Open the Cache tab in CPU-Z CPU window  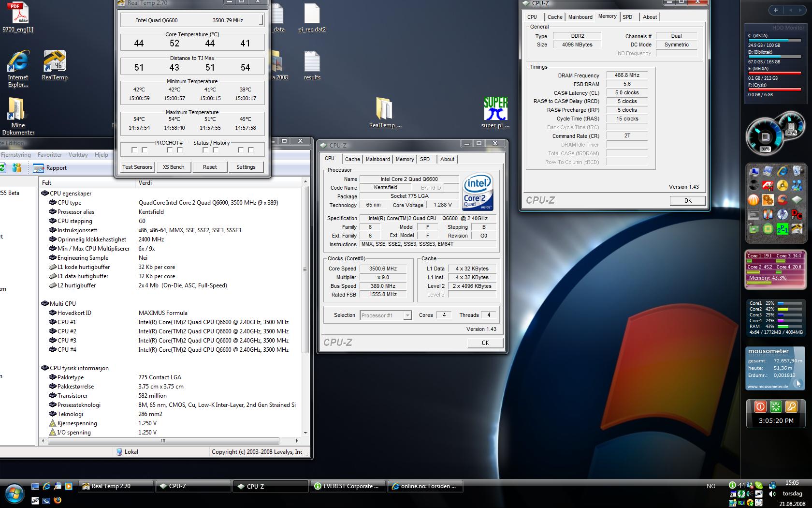(352, 159)
